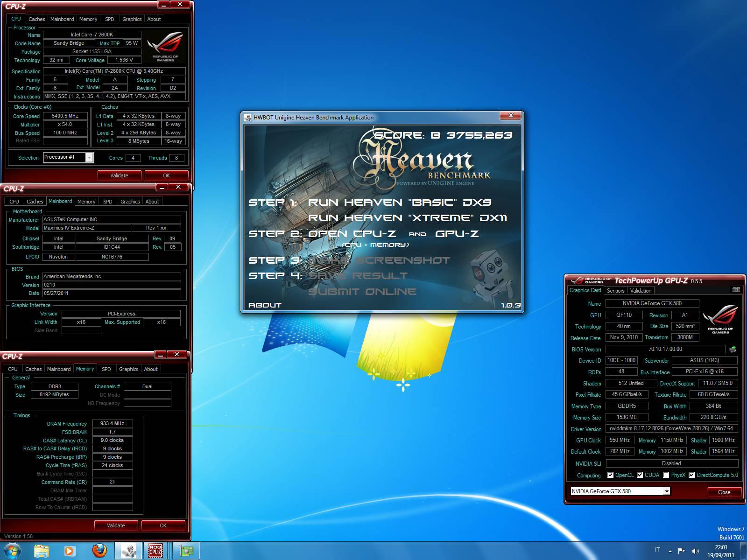Click the DRAM Frequency 933.4 MHz value
The height and width of the screenshot is (560, 747).
tap(113, 423)
